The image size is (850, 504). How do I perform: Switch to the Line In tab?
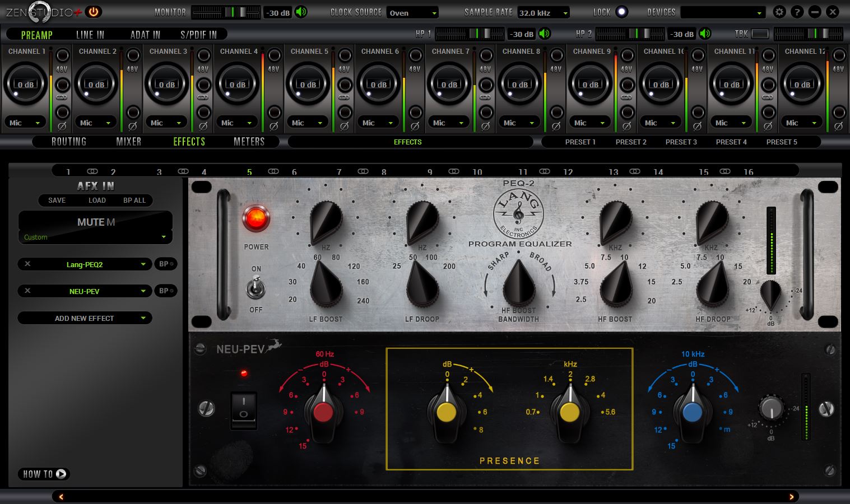coord(90,35)
